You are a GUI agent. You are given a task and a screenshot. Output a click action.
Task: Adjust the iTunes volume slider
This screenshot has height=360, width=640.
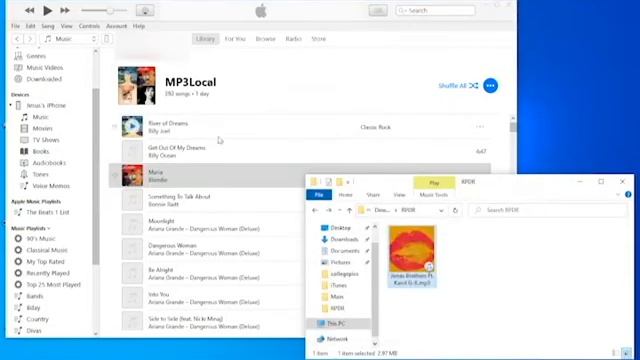point(104,11)
